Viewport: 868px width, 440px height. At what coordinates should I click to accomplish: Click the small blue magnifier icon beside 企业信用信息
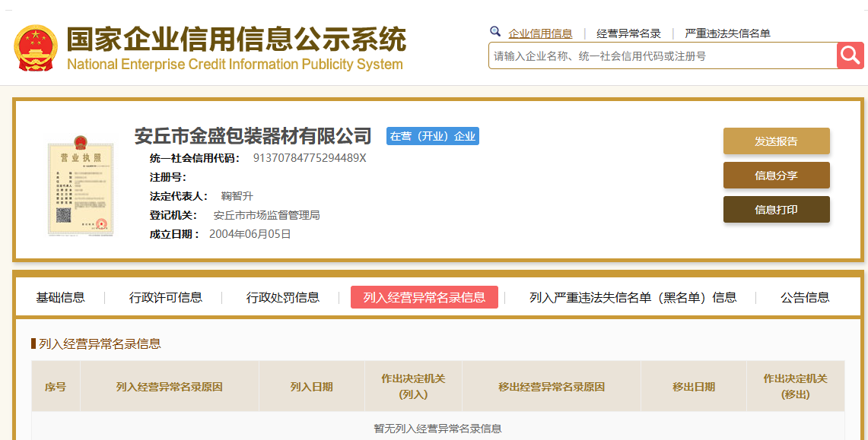click(495, 31)
